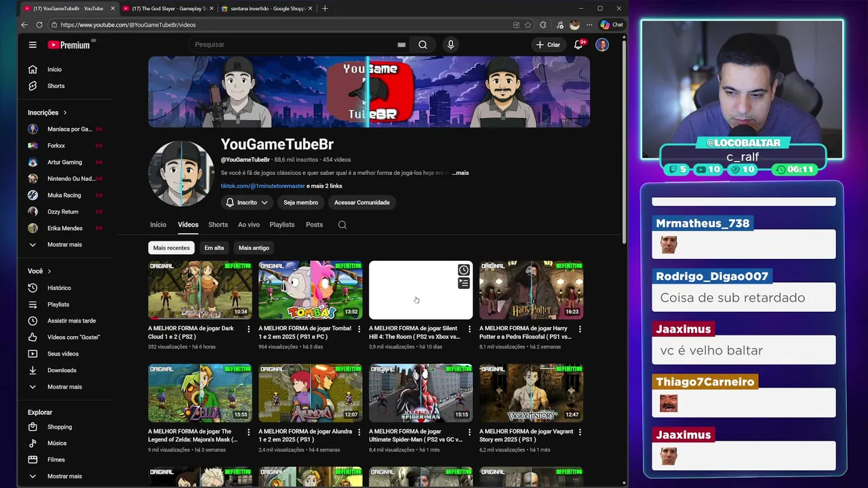This screenshot has width=868, height=488.
Task: Bookmark this page with star icon
Action: coord(528,25)
